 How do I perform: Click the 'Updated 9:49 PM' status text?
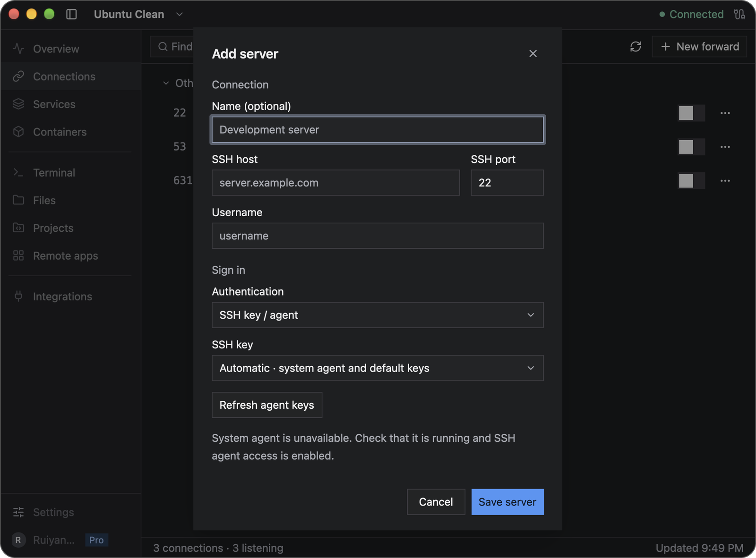pyautogui.click(x=699, y=548)
